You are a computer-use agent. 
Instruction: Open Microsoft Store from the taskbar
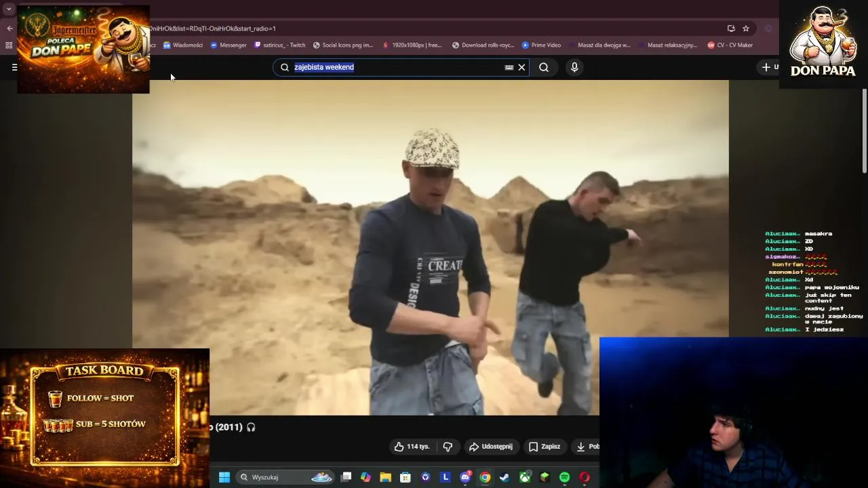[x=405, y=477]
